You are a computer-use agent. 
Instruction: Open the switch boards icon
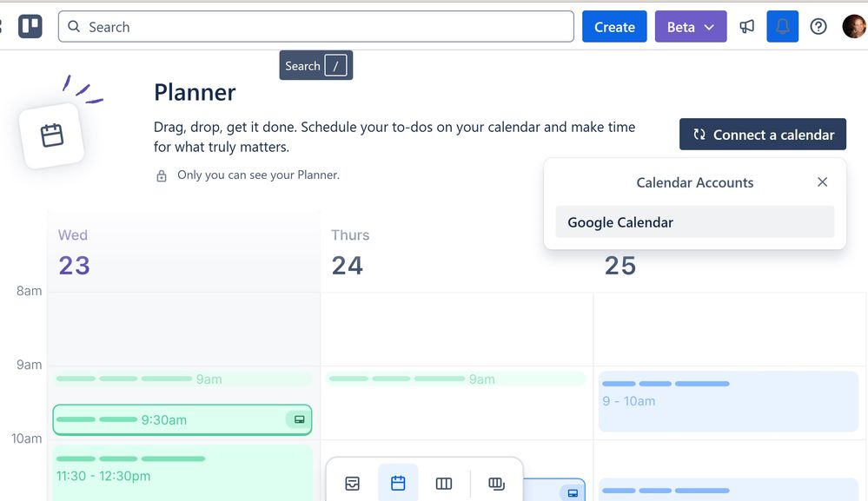point(496,484)
